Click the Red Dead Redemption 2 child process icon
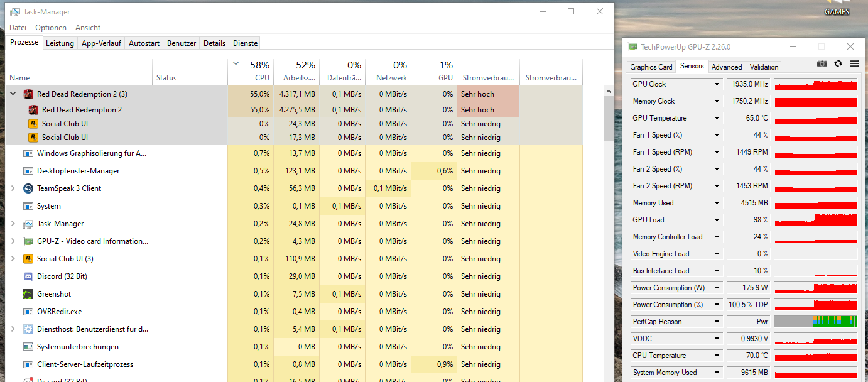 [x=33, y=110]
